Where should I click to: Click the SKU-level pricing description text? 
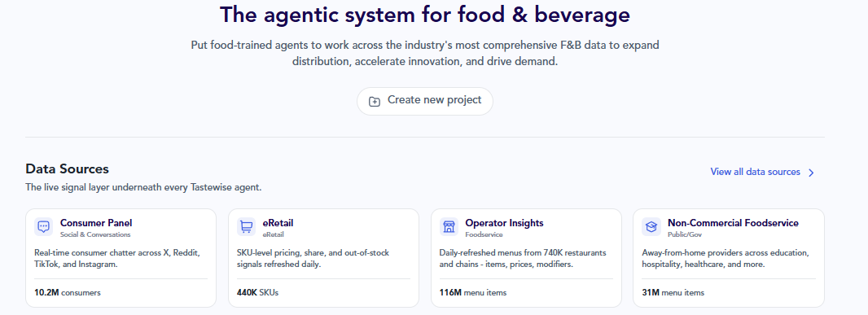313,259
